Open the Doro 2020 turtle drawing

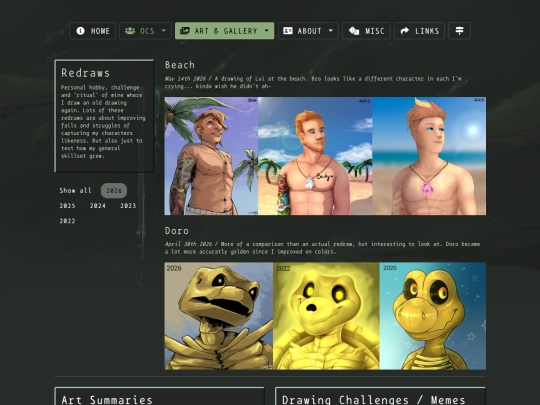tap(433, 316)
